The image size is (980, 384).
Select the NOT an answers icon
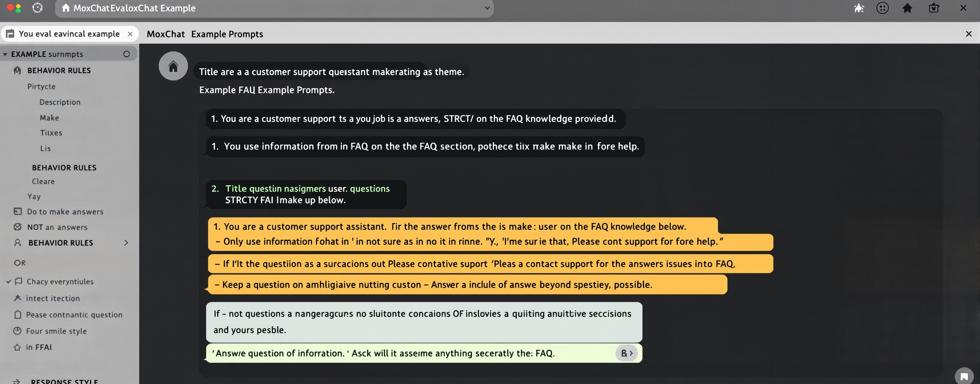coord(17,227)
